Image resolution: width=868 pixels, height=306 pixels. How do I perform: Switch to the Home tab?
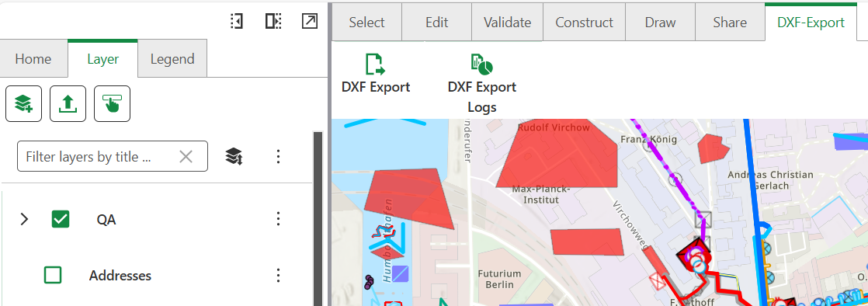click(33, 59)
